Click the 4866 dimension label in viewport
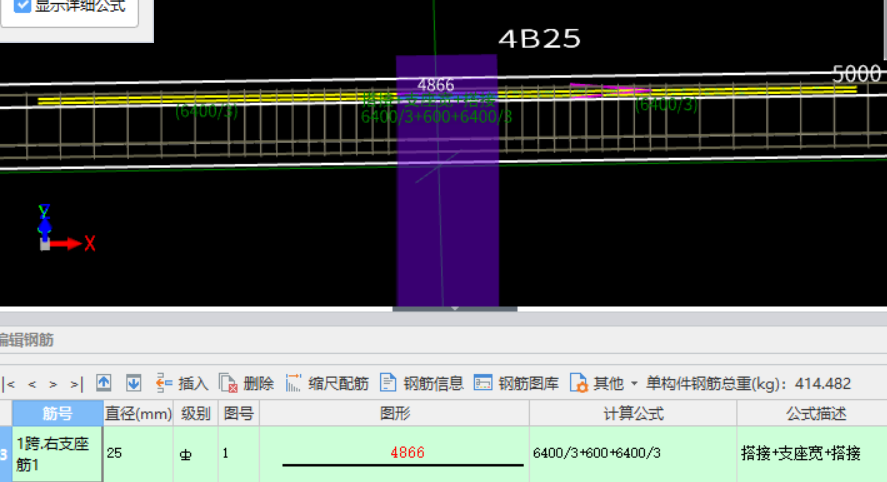Viewport: 887px width, 482px height. pos(436,85)
